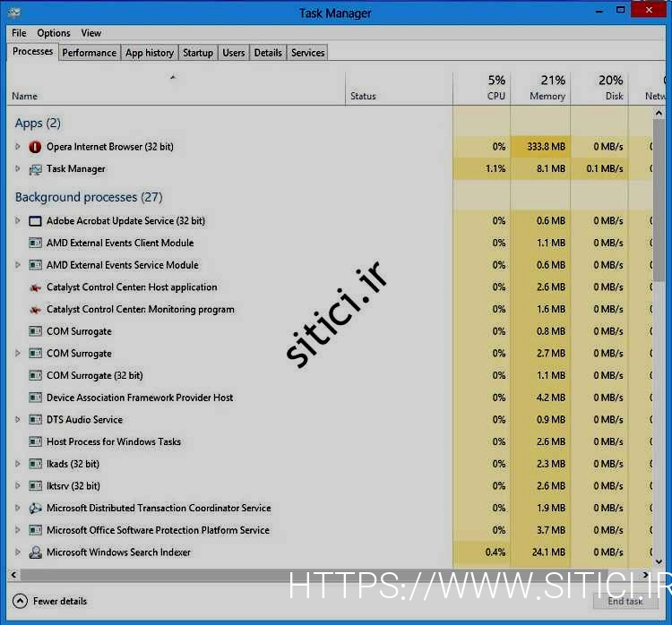The height and width of the screenshot is (625, 672).
Task: Click the COM Surrogate (32 bit) icon
Action: [35, 376]
